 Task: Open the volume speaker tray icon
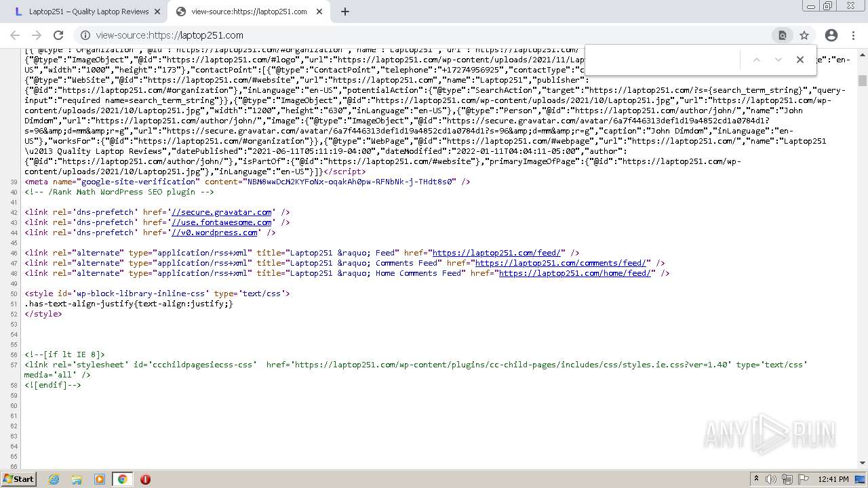click(x=771, y=479)
